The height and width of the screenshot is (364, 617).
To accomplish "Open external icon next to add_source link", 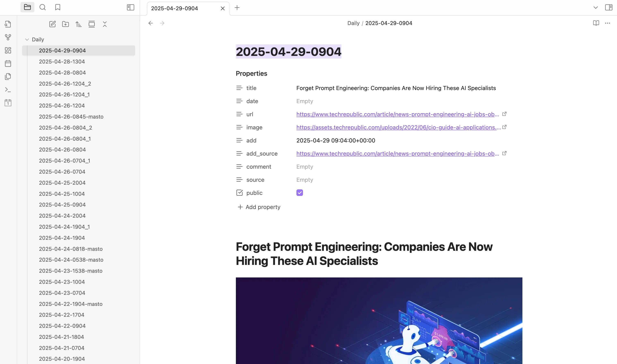I will pyautogui.click(x=504, y=153).
